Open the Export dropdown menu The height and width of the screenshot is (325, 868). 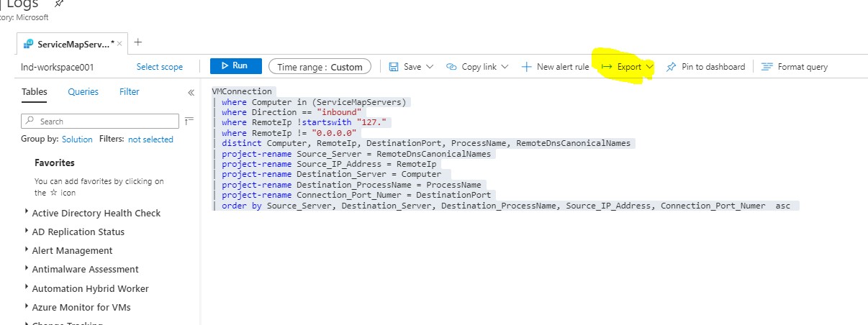(x=628, y=67)
